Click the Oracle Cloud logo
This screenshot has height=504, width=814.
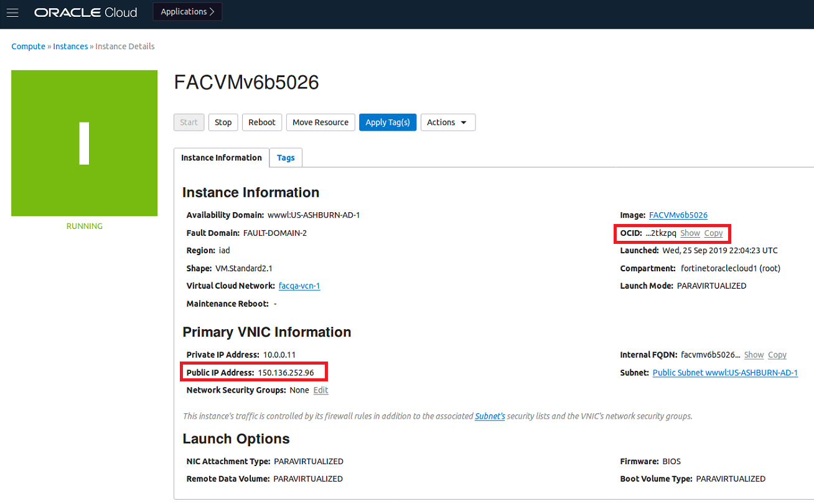click(x=85, y=12)
